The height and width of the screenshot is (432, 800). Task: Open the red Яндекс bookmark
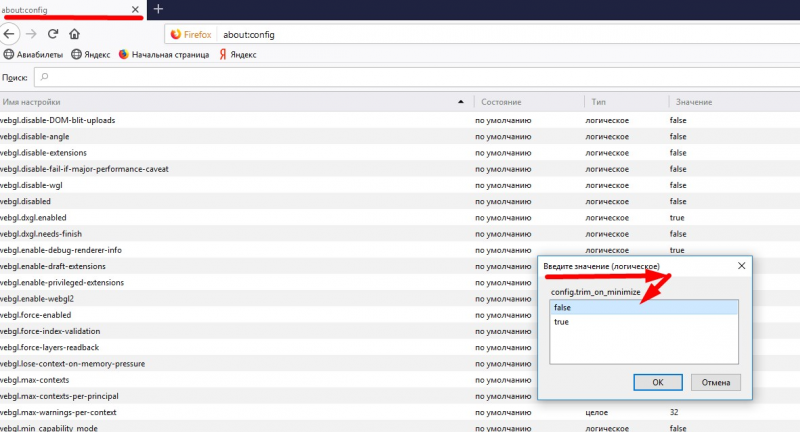[x=238, y=55]
